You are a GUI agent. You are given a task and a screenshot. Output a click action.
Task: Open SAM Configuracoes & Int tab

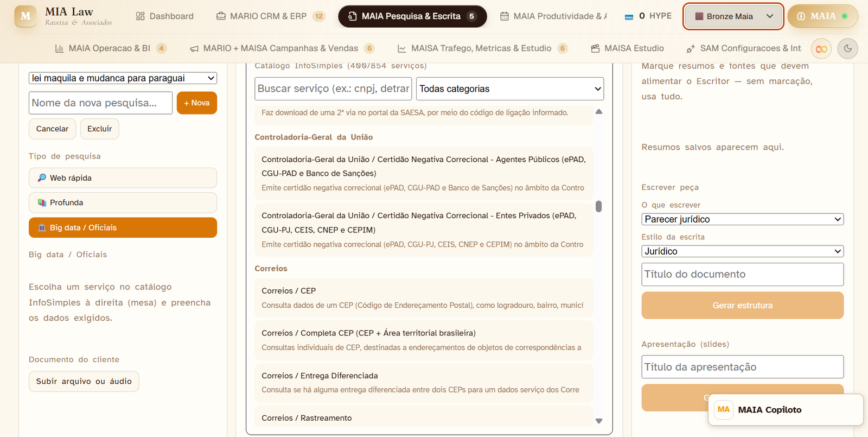[x=743, y=48]
